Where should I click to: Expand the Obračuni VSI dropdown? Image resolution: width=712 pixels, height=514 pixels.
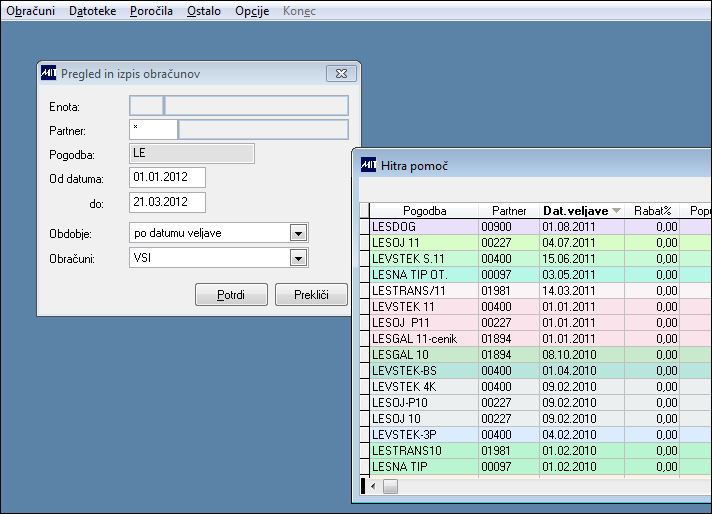(298, 258)
